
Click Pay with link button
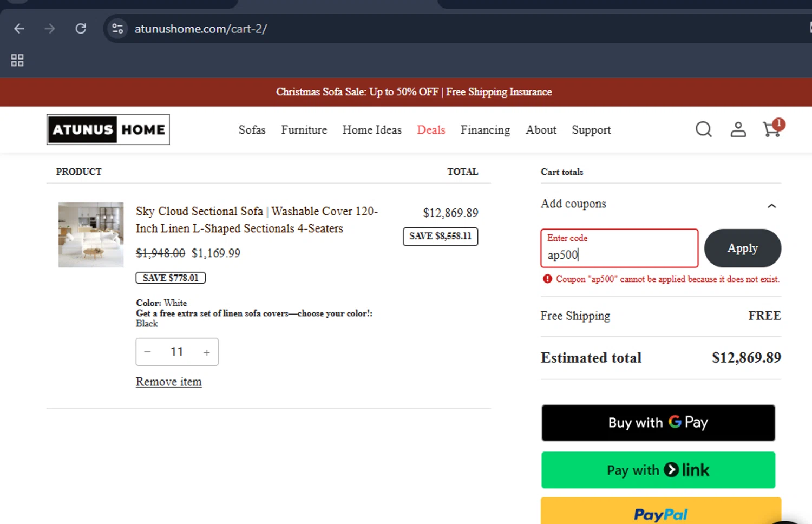pos(658,470)
